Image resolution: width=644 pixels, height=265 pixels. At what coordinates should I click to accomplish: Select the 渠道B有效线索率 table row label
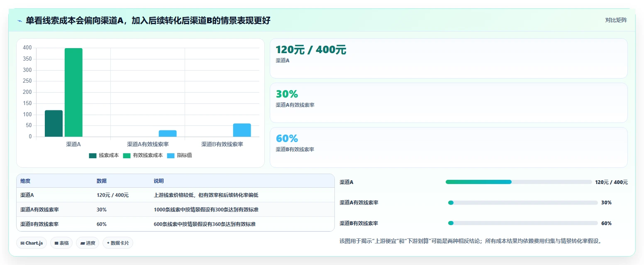[39, 224]
